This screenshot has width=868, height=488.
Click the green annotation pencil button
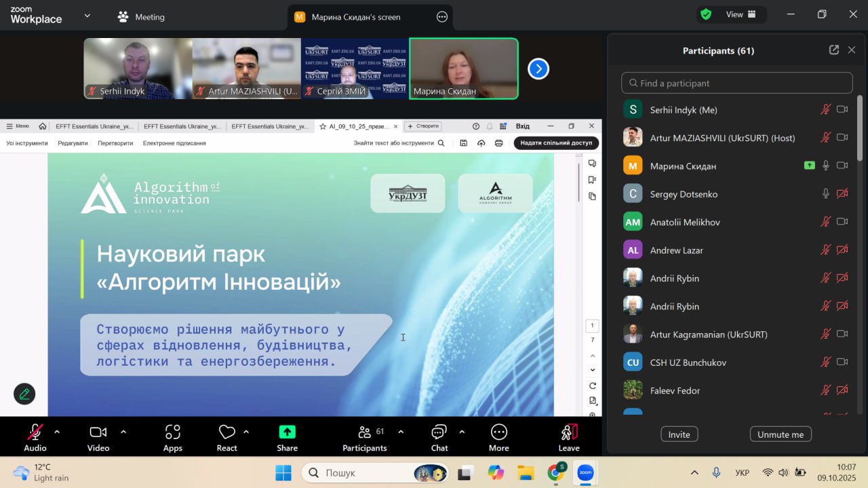(x=24, y=394)
